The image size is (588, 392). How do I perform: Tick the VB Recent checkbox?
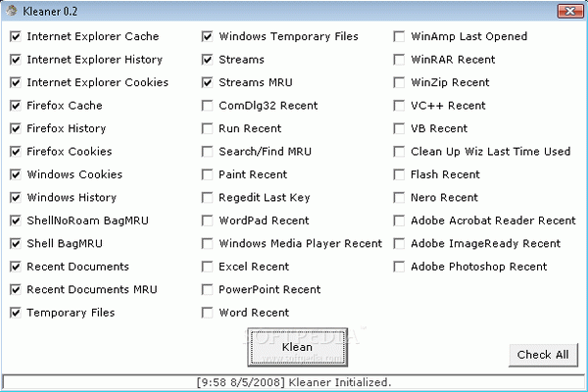(x=400, y=128)
